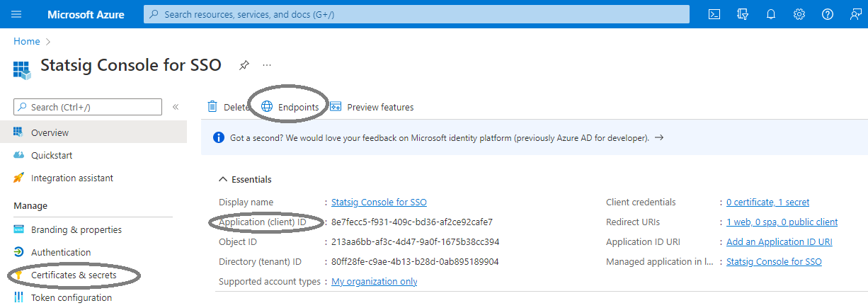Viewport: 868px width, 308px height.
Task: Open My organization only link
Action: [x=374, y=282]
